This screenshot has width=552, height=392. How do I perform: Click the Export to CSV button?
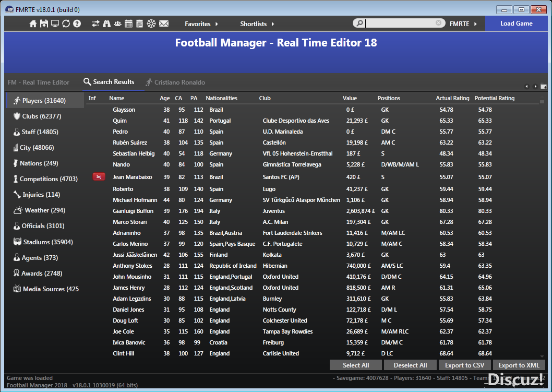coord(464,365)
